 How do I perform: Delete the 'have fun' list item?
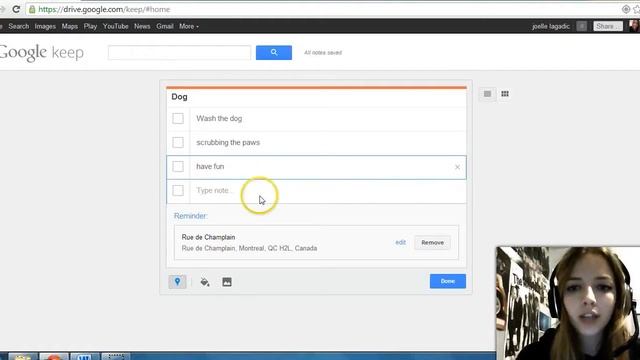tap(457, 167)
